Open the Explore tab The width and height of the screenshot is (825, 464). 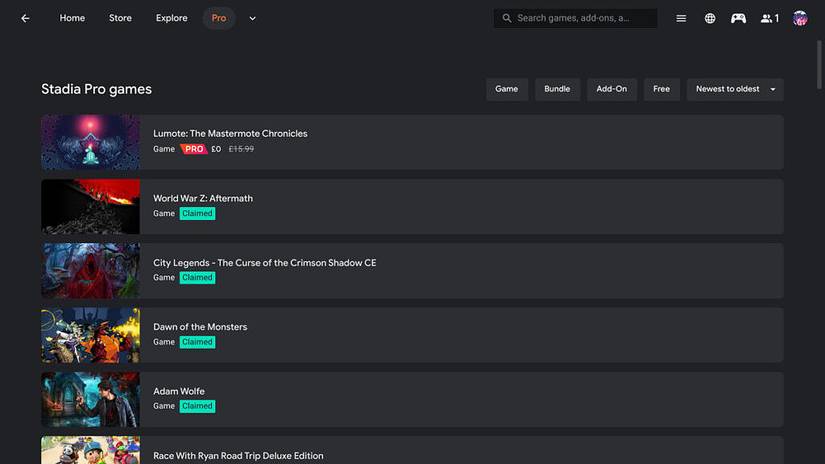172,18
